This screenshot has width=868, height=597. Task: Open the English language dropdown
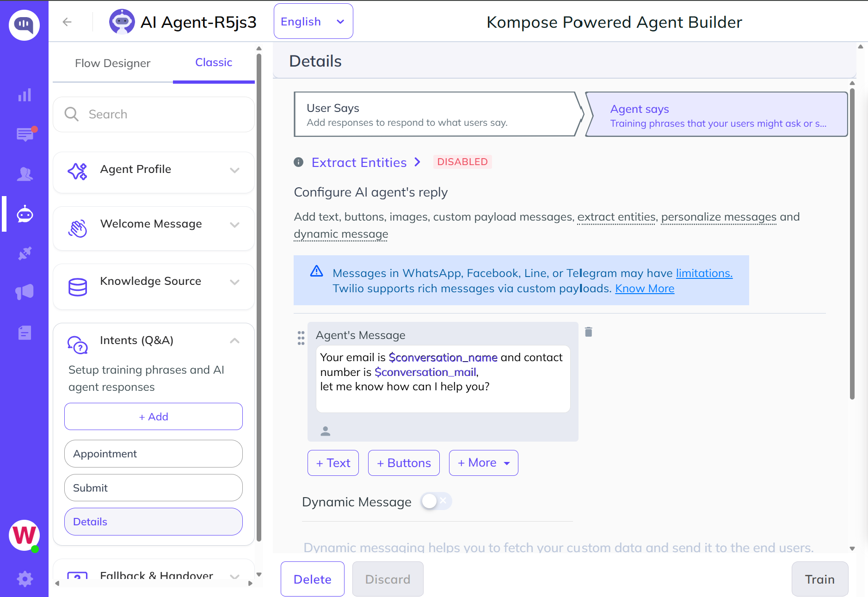pos(313,21)
